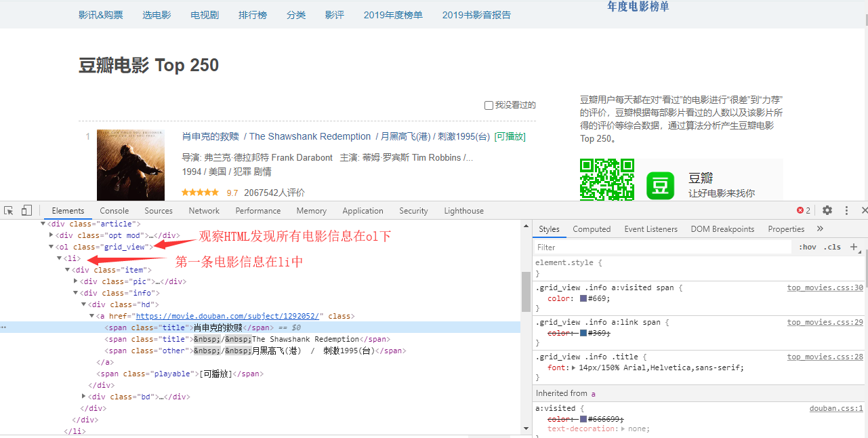Open the Security tab
This screenshot has width=868, height=438.
(x=413, y=211)
